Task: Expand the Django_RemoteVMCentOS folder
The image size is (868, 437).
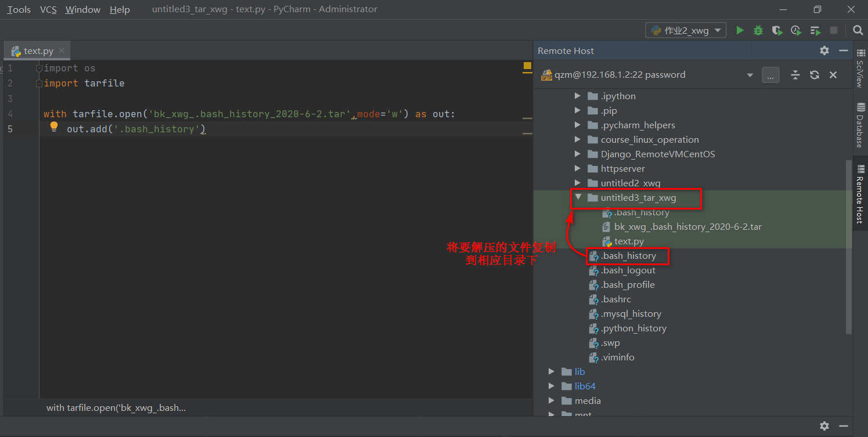Action: point(577,154)
